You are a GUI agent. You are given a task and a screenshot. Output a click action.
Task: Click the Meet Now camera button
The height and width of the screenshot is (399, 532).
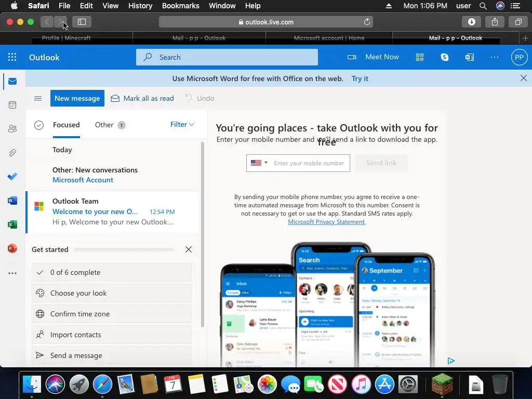pos(373,57)
